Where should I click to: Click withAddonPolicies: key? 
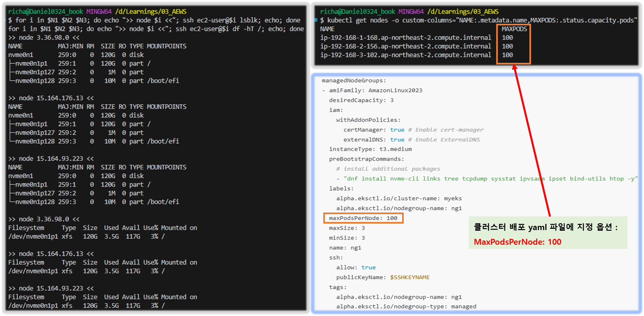(368, 120)
